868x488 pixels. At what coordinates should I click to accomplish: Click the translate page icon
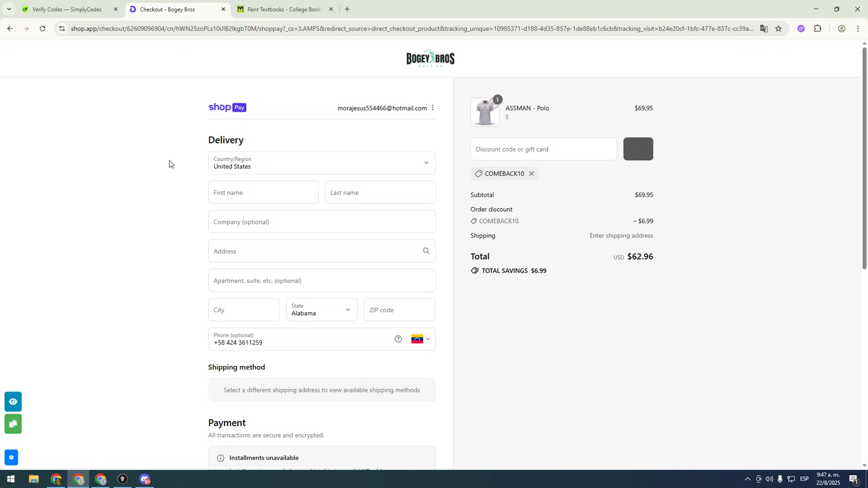pyautogui.click(x=764, y=28)
